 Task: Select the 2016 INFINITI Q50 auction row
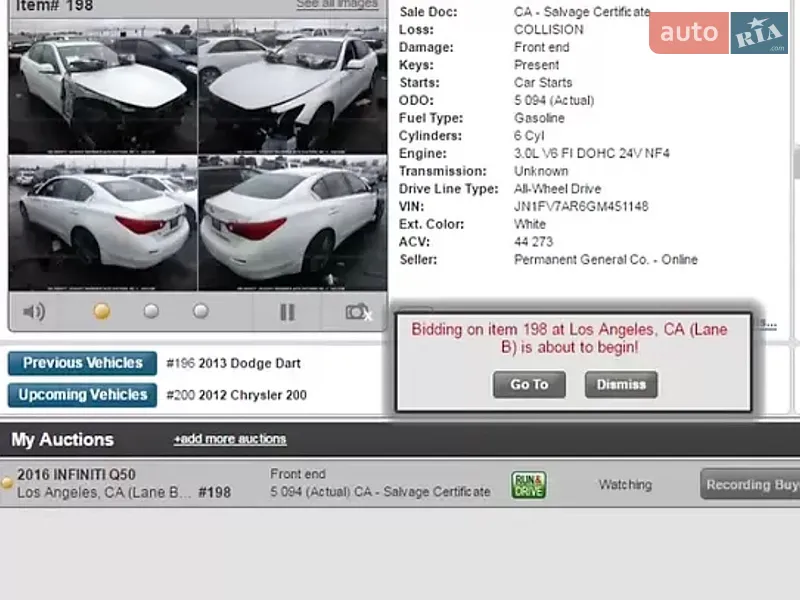[400, 484]
